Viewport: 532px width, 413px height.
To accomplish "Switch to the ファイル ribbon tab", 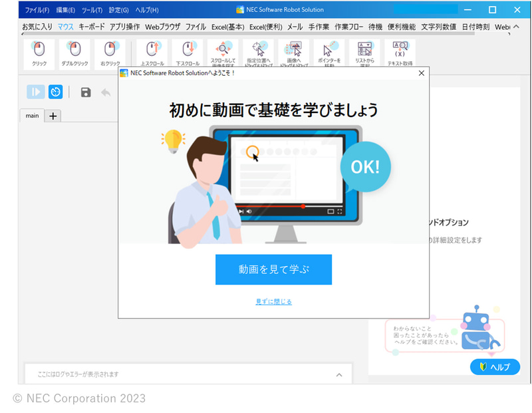I will click(196, 27).
